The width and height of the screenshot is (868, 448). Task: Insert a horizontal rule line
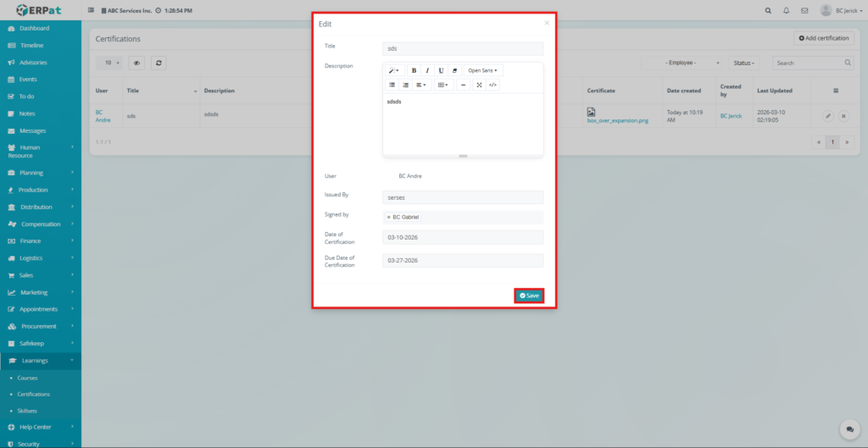(x=463, y=85)
